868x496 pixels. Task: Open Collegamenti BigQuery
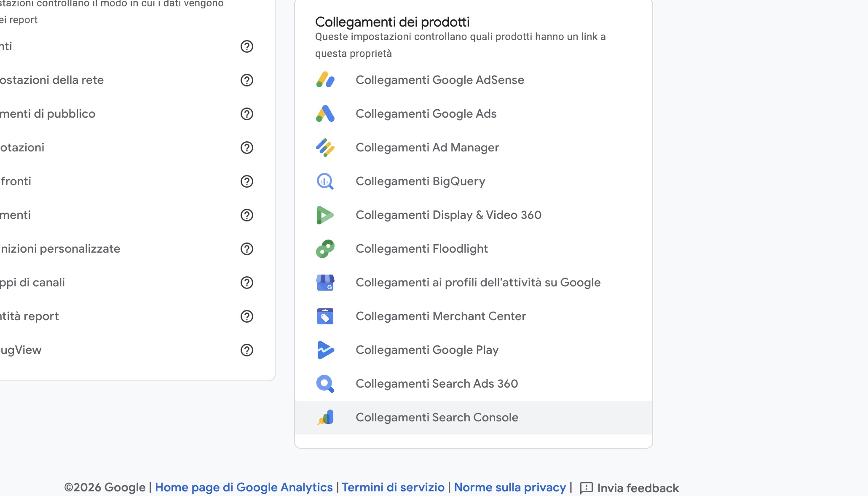coord(474,181)
